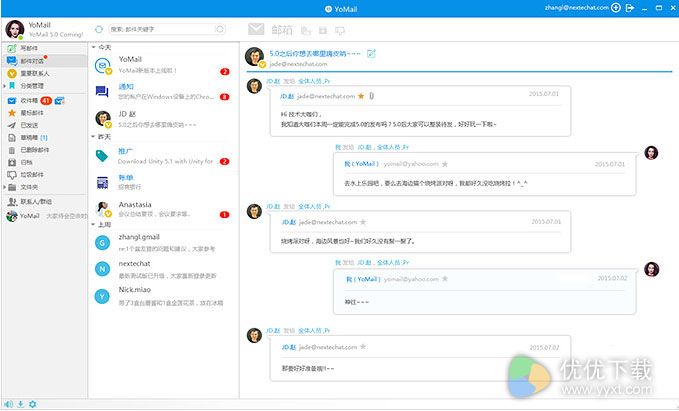Click the 邮箱 envelope toolbar icon
The width and height of the screenshot is (679, 411).
pyautogui.click(x=256, y=29)
